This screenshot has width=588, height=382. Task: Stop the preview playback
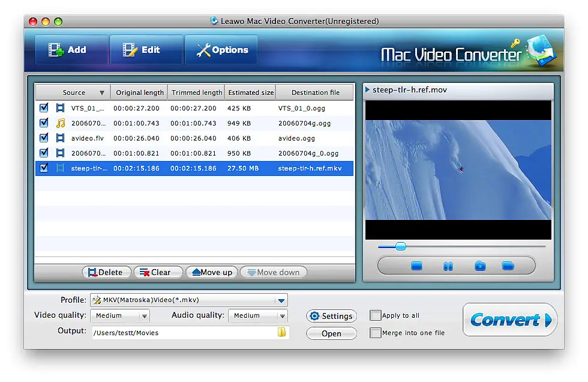(416, 266)
